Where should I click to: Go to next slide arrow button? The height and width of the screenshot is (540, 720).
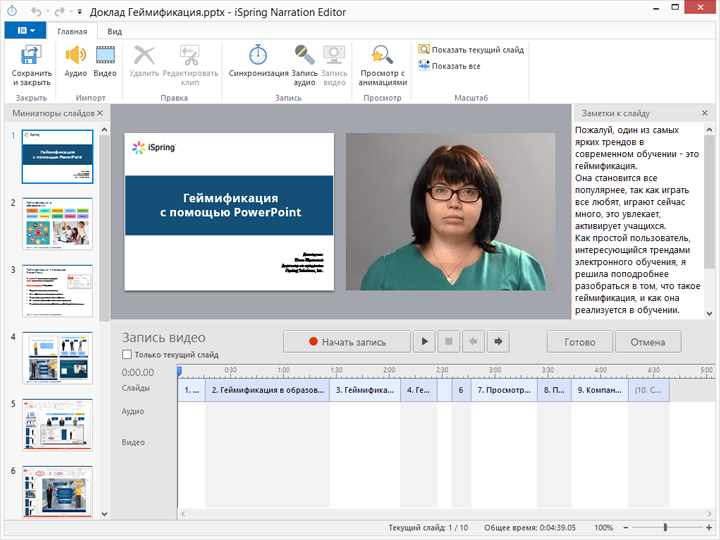click(498, 342)
